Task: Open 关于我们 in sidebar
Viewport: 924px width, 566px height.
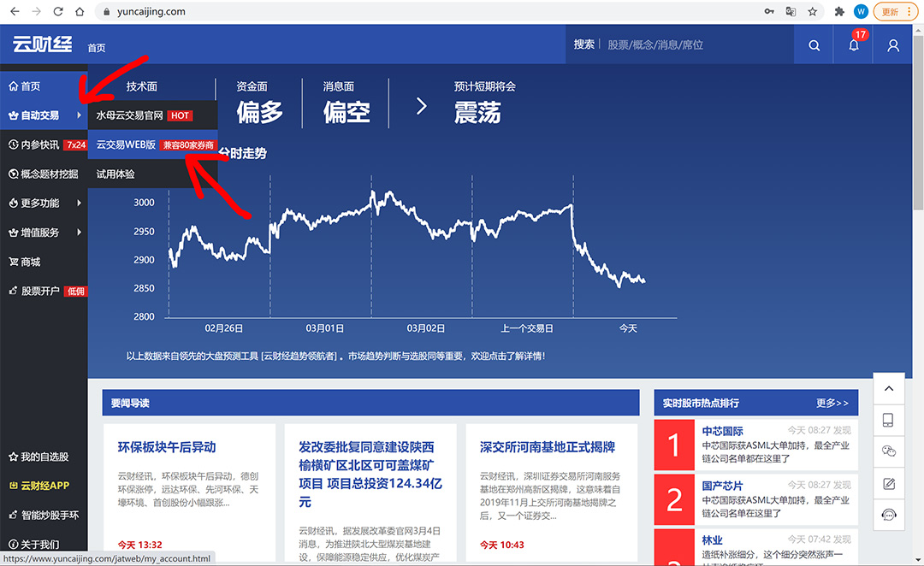Action: pos(44,545)
